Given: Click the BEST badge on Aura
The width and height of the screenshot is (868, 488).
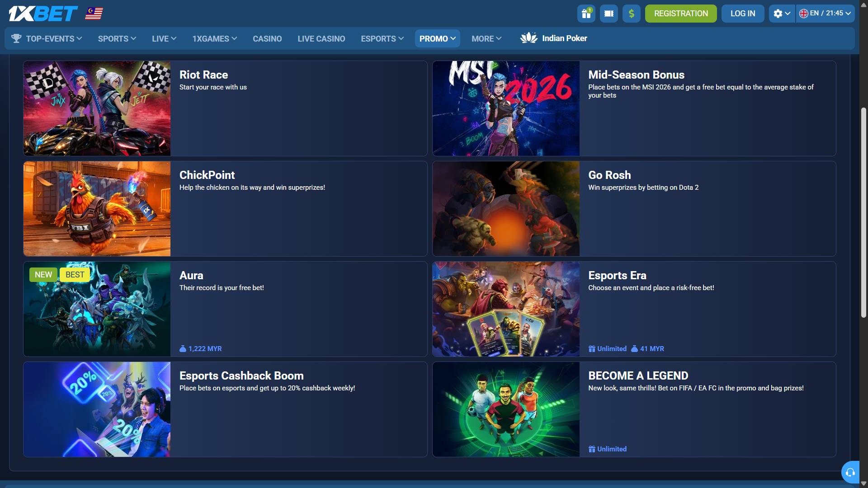Looking at the screenshot, I should (x=75, y=275).
